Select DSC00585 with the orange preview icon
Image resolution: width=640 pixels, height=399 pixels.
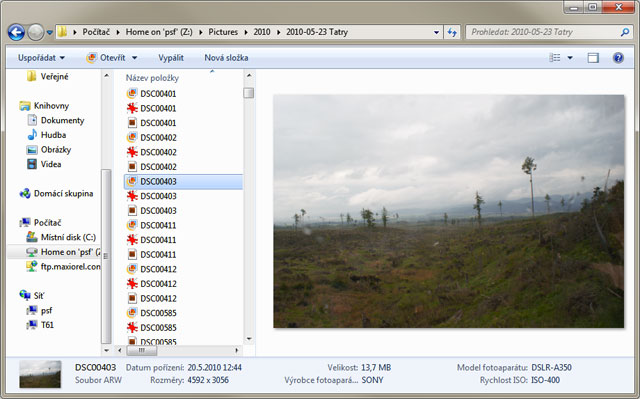point(151,313)
